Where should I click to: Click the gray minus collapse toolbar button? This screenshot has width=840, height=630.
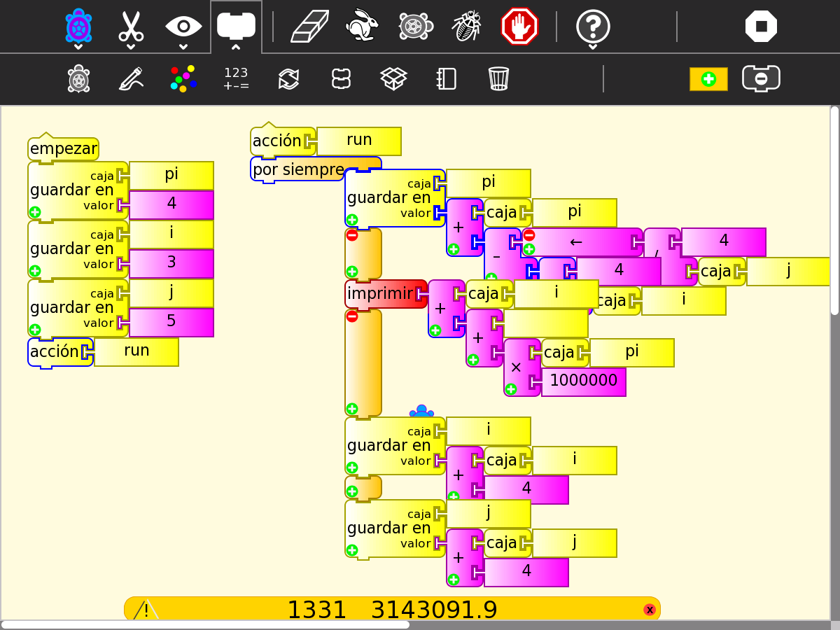pyautogui.click(x=761, y=78)
